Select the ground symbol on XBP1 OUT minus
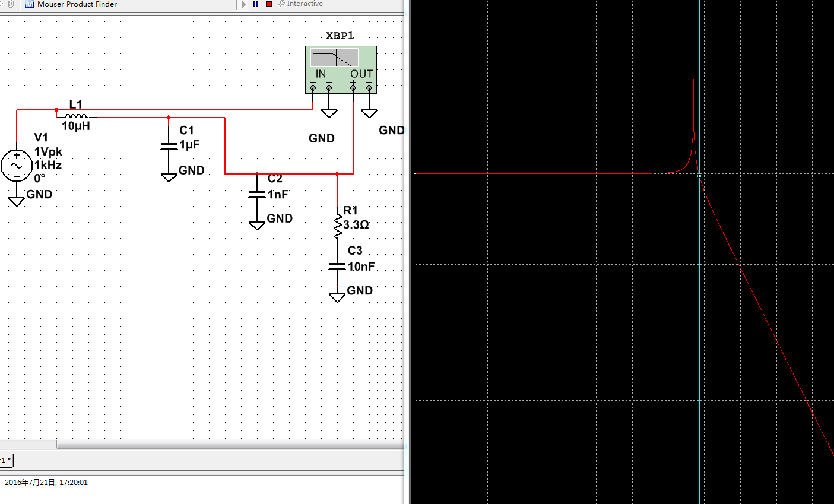Viewport: 834px width, 504px height. 369,113
